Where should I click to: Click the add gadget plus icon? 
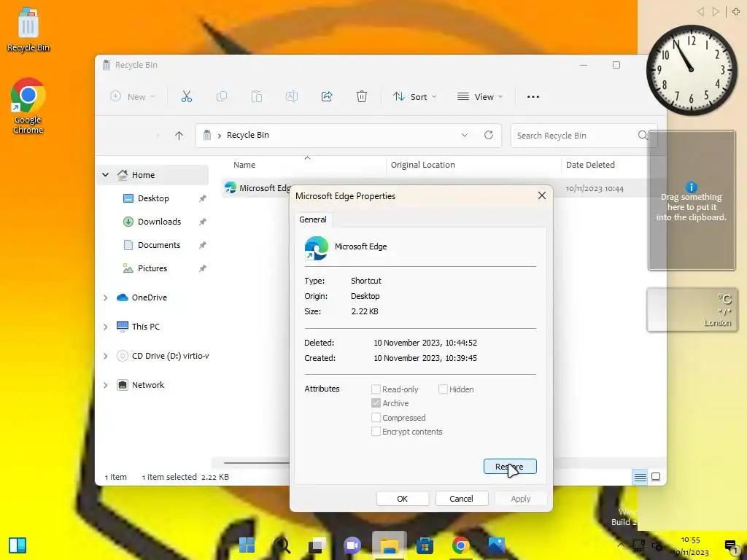736,11
